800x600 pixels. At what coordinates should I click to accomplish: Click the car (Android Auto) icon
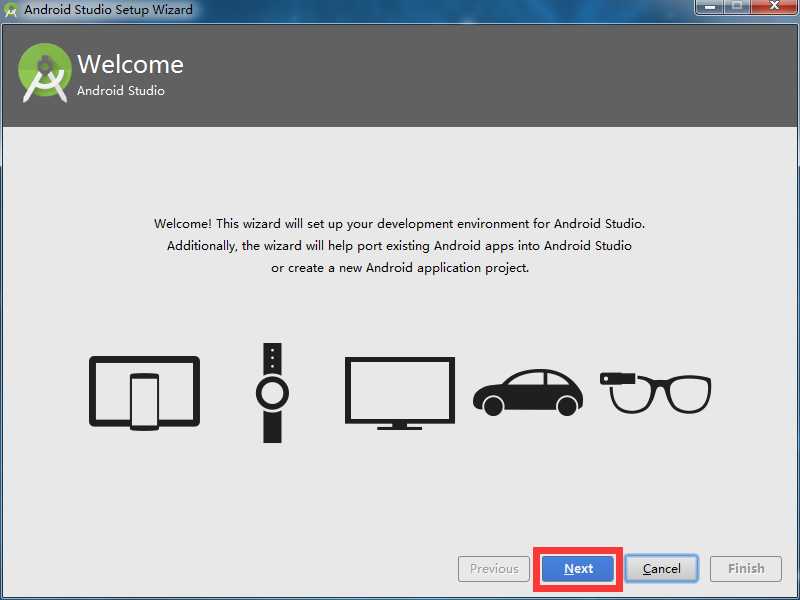[528, 392]
